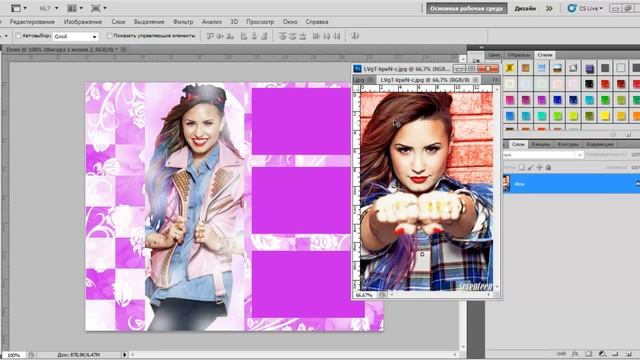
Task: Click the Auto-Align Layers icon
Action: click(355, 36)
